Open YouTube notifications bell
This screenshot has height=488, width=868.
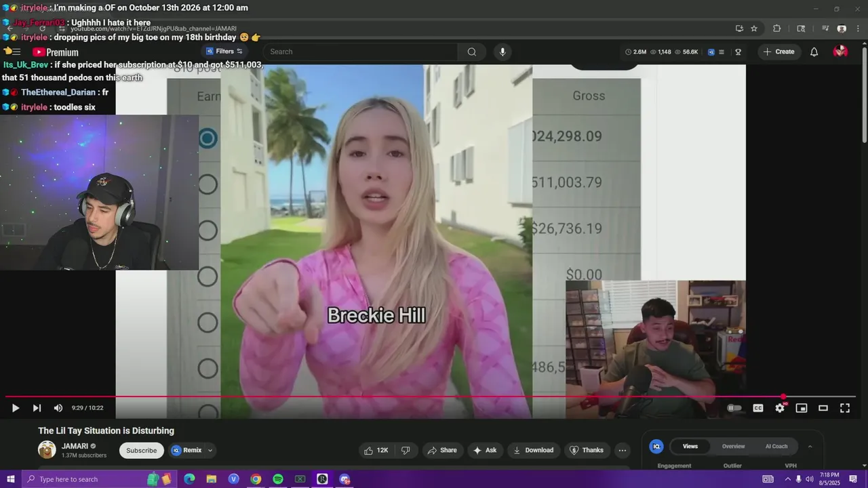pyautogui.click(x=814, y=52)
